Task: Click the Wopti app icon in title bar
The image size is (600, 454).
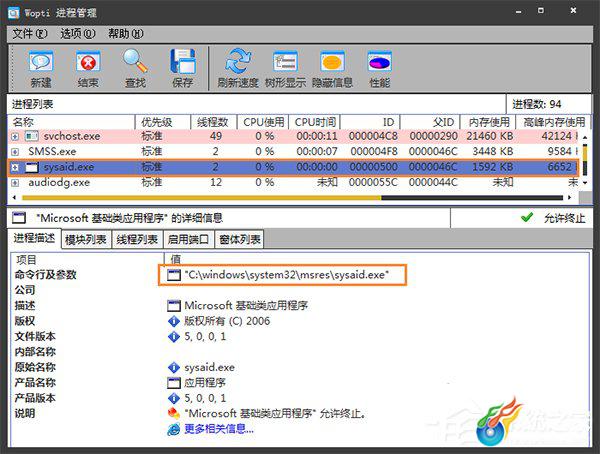Action: point(13,13)
